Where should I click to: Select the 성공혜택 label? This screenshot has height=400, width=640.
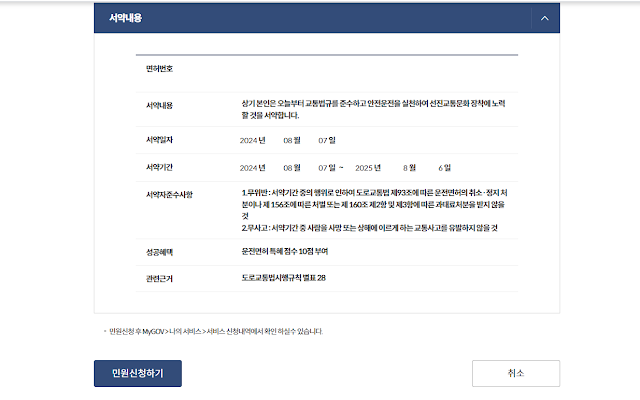[x=160, y=252]
